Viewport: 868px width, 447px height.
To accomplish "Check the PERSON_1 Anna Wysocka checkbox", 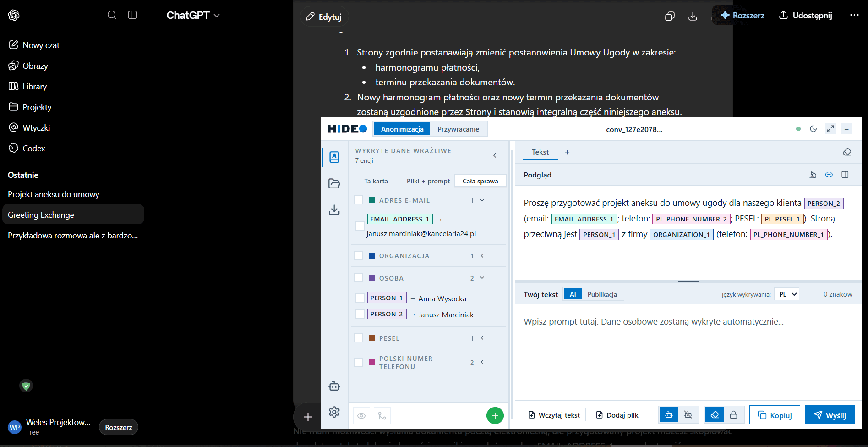I will 360,298.
